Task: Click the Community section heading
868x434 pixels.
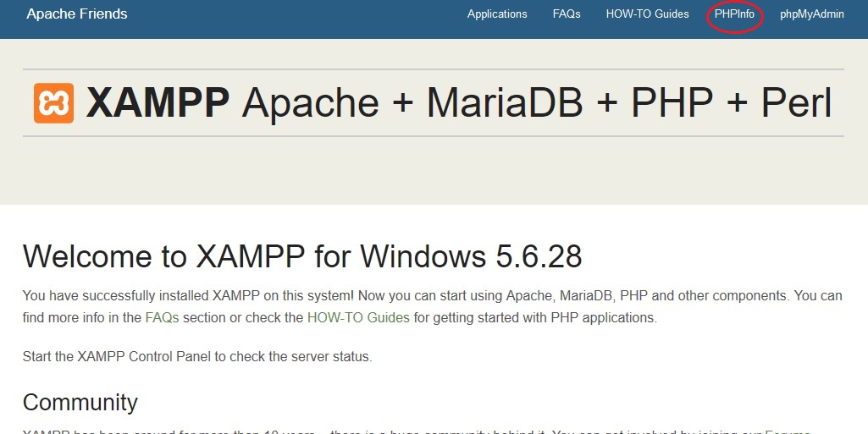Action: click(80, 401)
